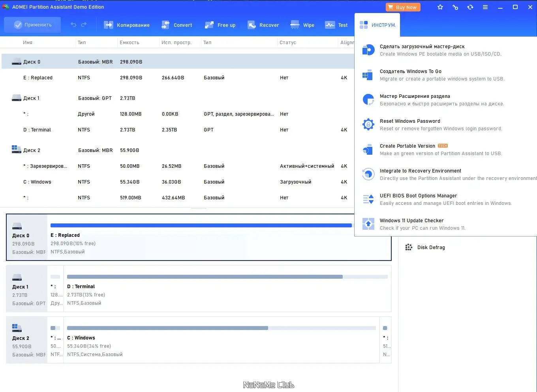Open the Recover tool
This screenshot has height=392, width=537.
263,25
